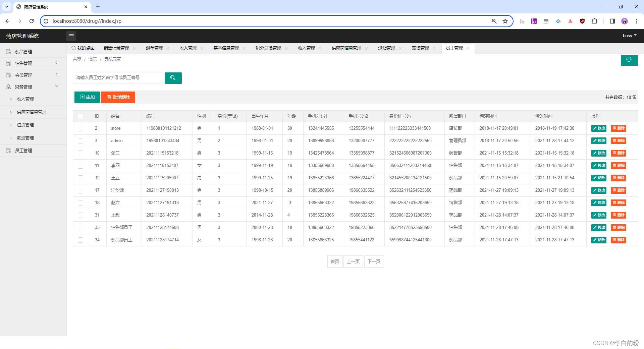
Task: Click 上一页 pagination button
Action: (353, 261)
